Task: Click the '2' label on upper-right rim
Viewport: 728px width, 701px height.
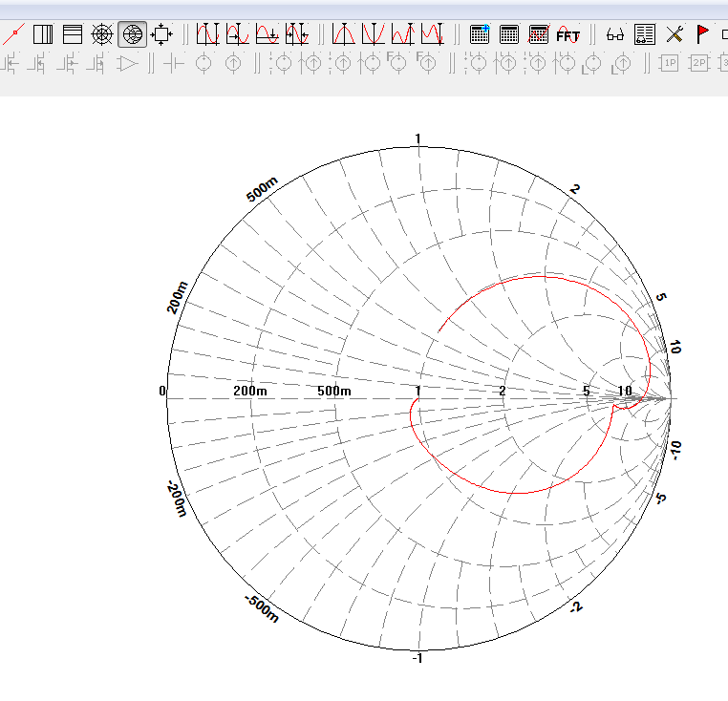Action: (x=575, y=189)
